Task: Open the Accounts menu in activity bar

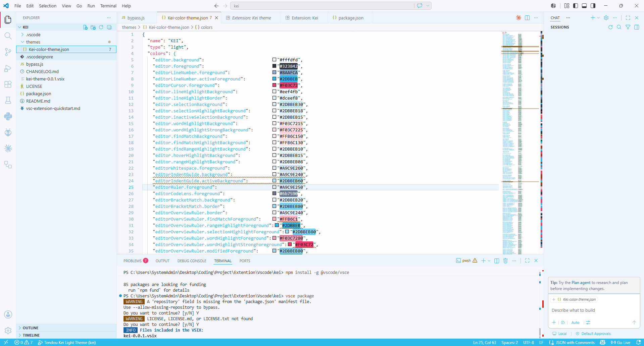Action: point(8,314)
